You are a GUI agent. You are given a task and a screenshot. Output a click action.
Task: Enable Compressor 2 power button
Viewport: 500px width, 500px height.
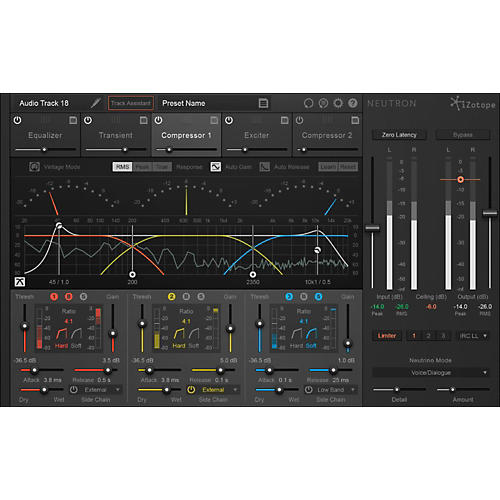pyautogui.click(x=299, y=120)
